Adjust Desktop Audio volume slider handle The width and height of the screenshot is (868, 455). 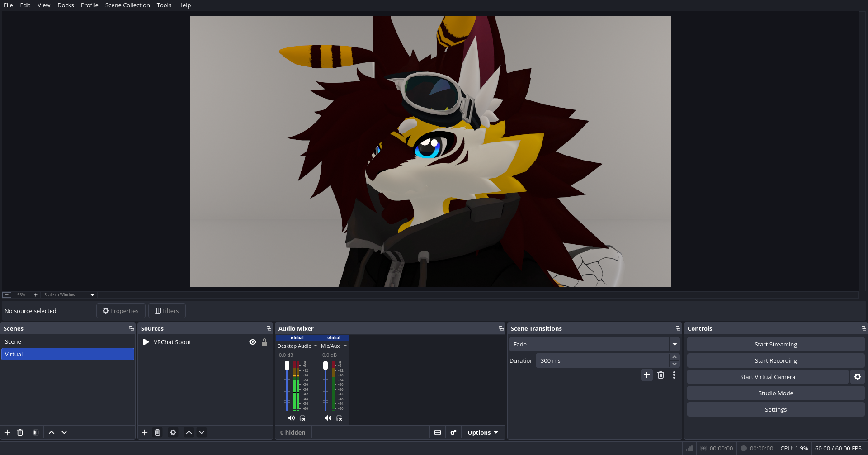[287, 365]
